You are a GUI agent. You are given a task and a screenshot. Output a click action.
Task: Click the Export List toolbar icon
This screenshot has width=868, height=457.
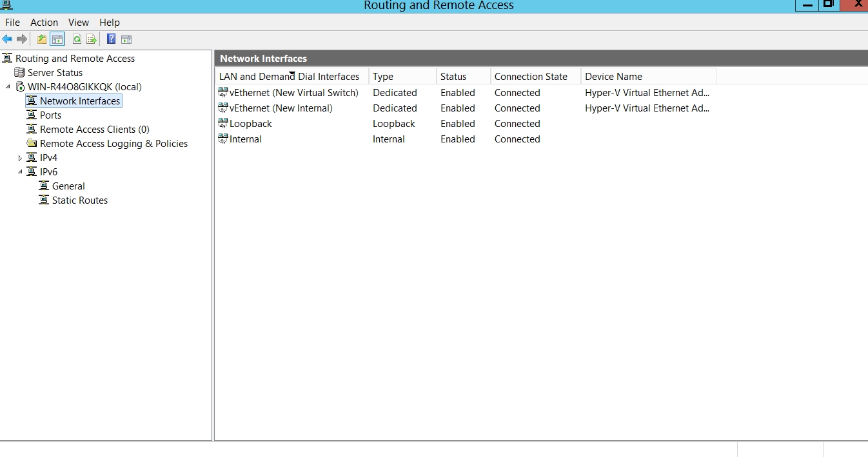point(92,39)
